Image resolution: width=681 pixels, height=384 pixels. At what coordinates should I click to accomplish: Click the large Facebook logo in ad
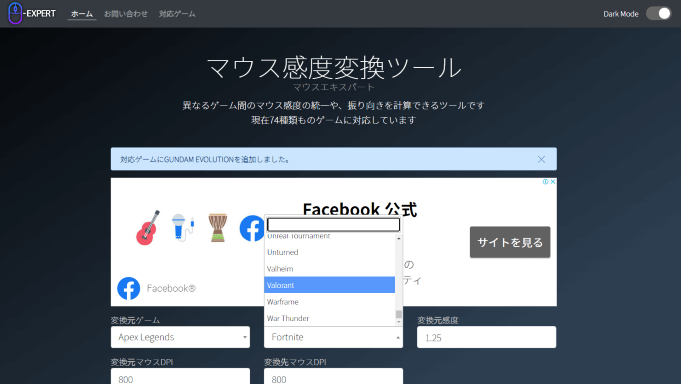[x=252, y=228]
